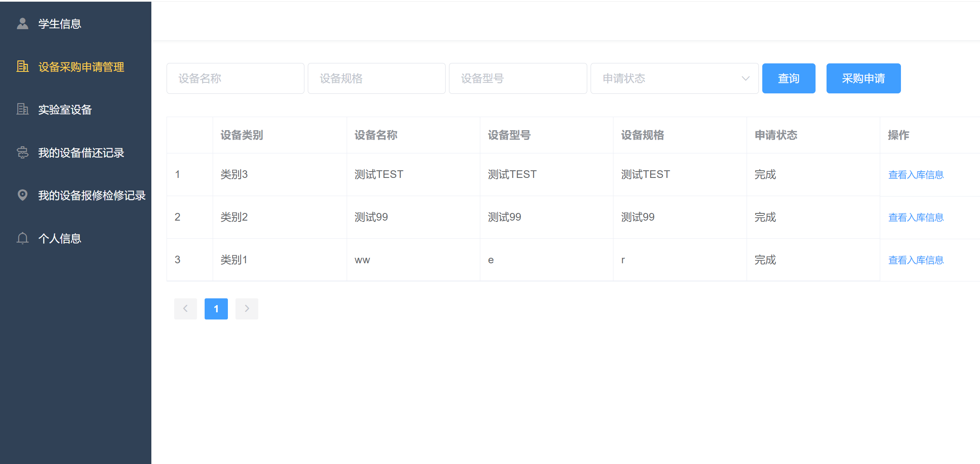Open the 申请状态 dropdown

(674, 78)
